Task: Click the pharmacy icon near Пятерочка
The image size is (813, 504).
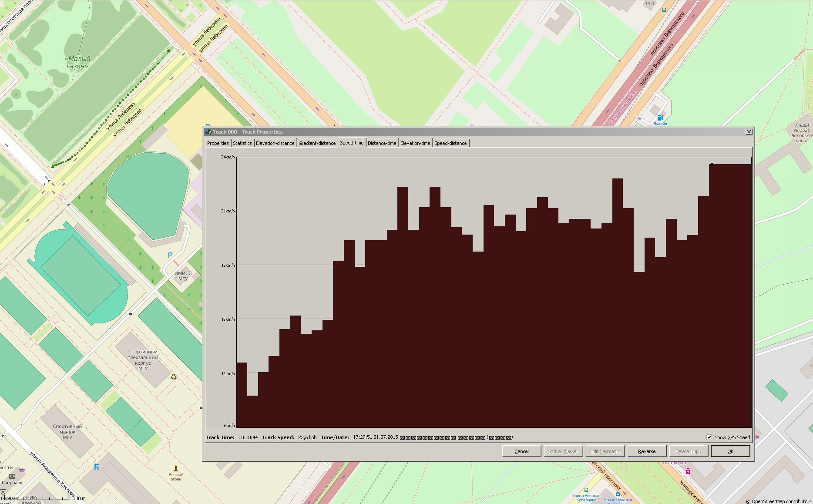Action: coord(688,471)
